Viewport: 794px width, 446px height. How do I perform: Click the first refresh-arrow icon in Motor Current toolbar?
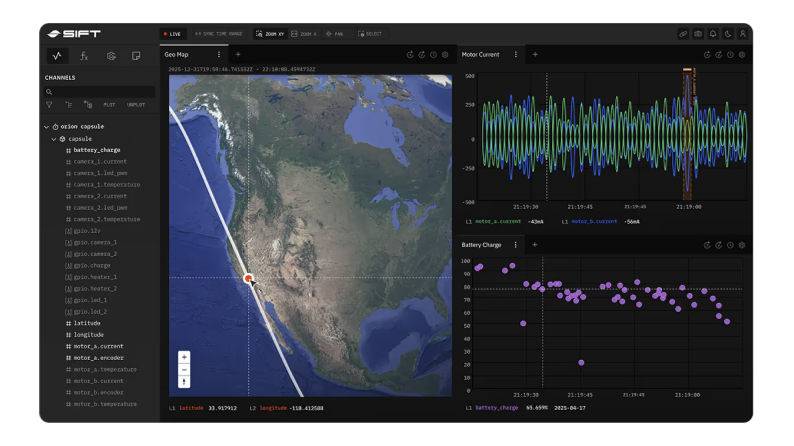(x=707, y=55)
